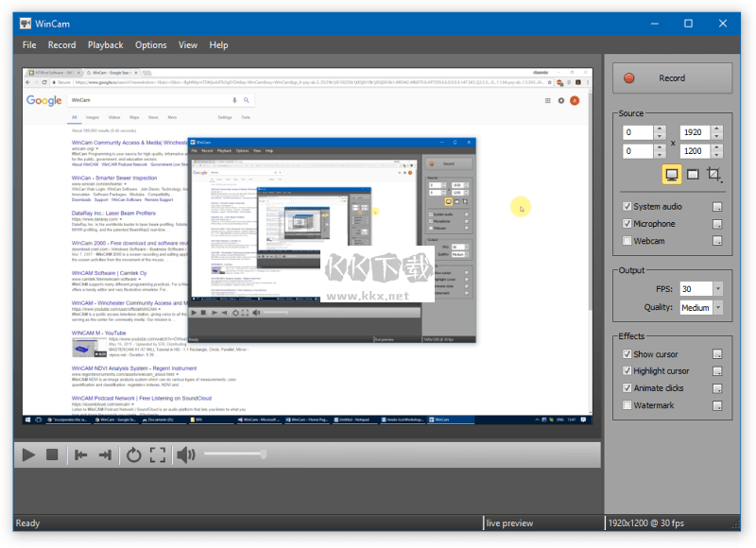
Task: Open the Playback menu
Action: point(105,45)
